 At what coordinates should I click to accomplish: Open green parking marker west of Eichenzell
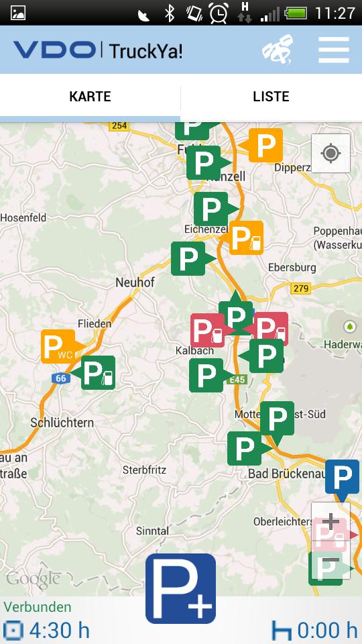[191, 258]
